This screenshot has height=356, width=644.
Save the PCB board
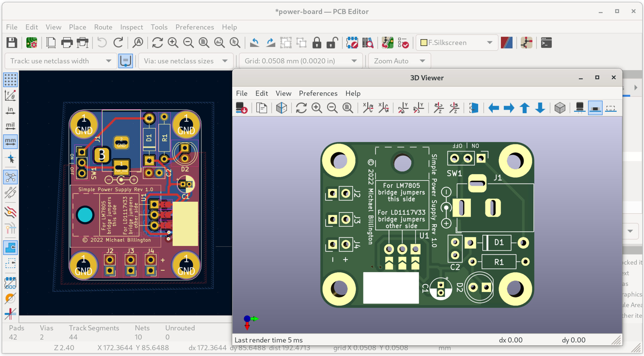pyautogui.click(x=12, y=43)
